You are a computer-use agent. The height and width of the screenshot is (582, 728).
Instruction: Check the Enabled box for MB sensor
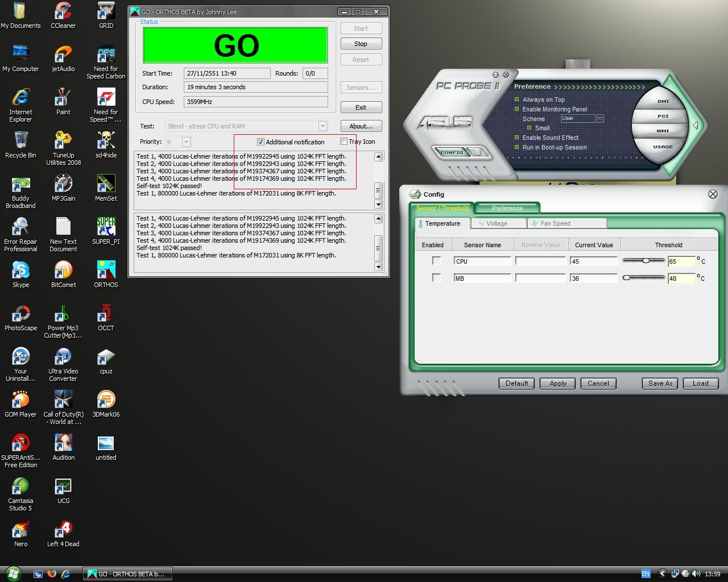pos(436,278)
